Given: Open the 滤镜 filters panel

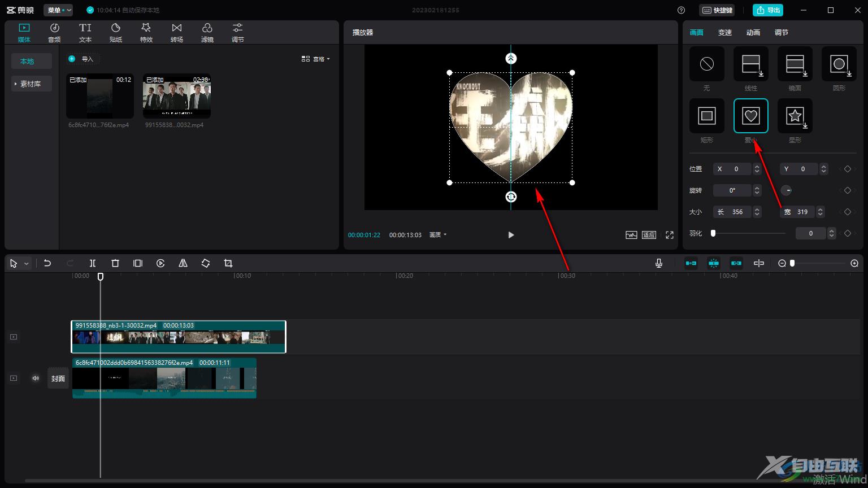Looking at the screenshot, I should (207, 33).
